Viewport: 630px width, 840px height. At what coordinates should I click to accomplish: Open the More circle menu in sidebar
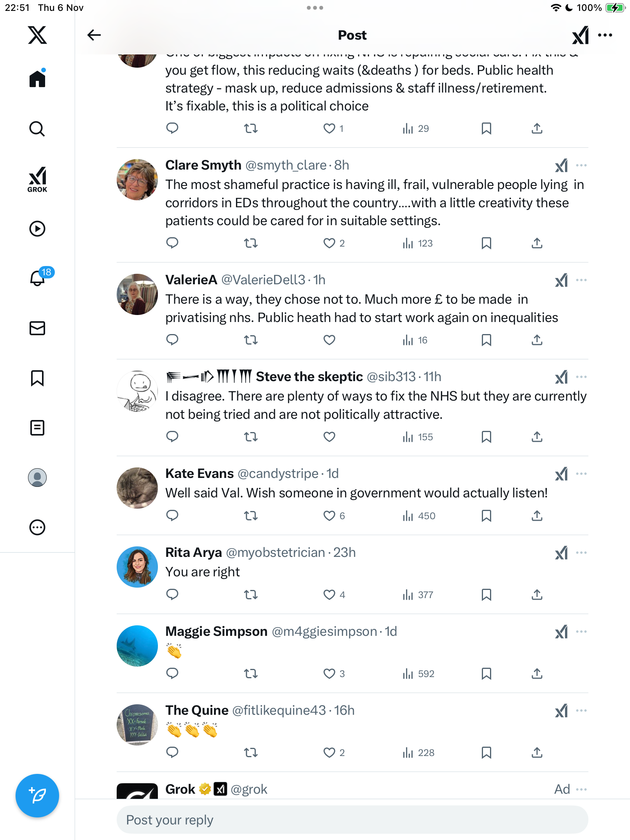[37, 527]
